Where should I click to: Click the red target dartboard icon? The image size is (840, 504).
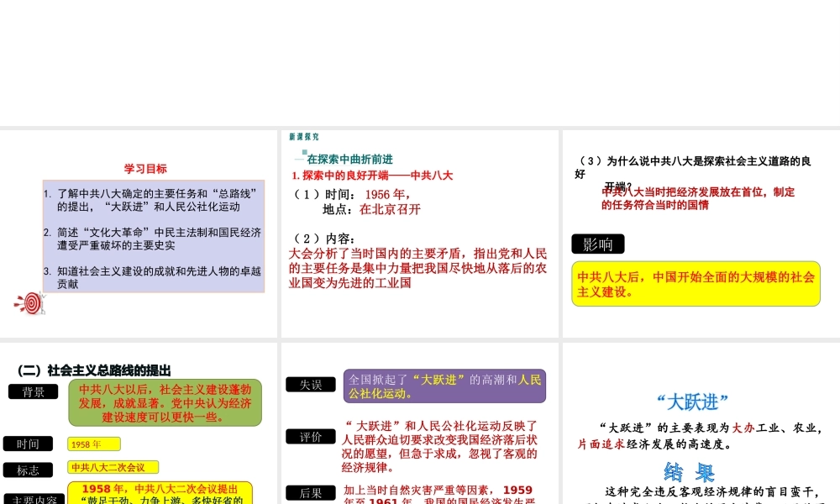(30, 304)
